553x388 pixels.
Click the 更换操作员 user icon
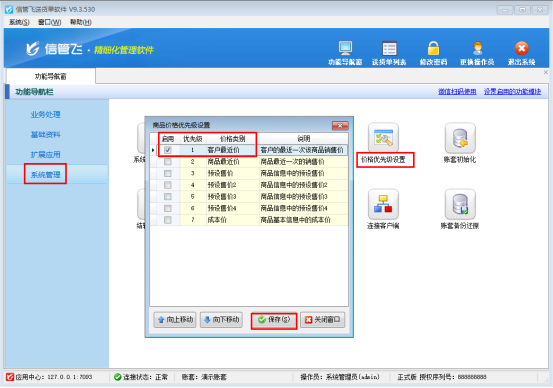pos(477,48)
